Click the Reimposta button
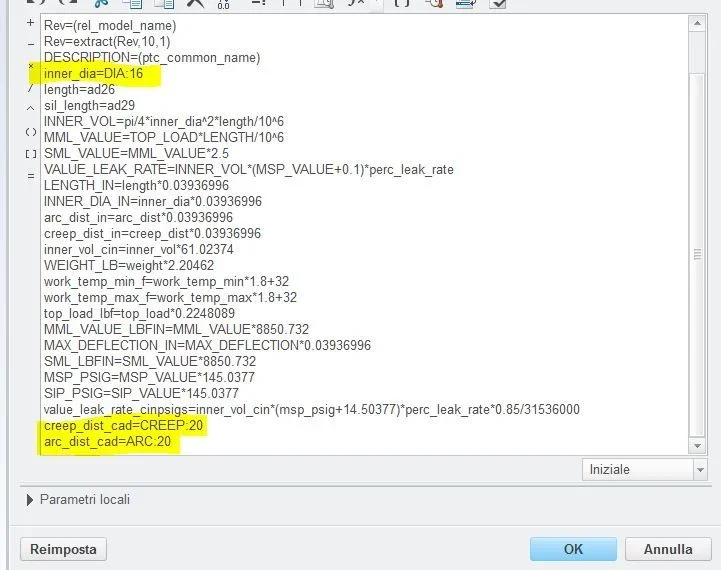 tap(63, 549)
